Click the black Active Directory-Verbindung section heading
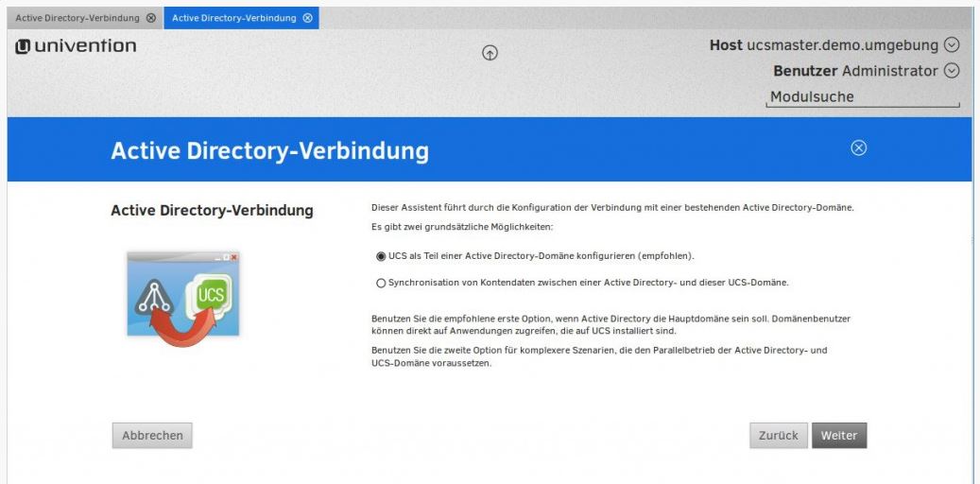The height and width of the screenshot is (484, 980). click(212, 210)
